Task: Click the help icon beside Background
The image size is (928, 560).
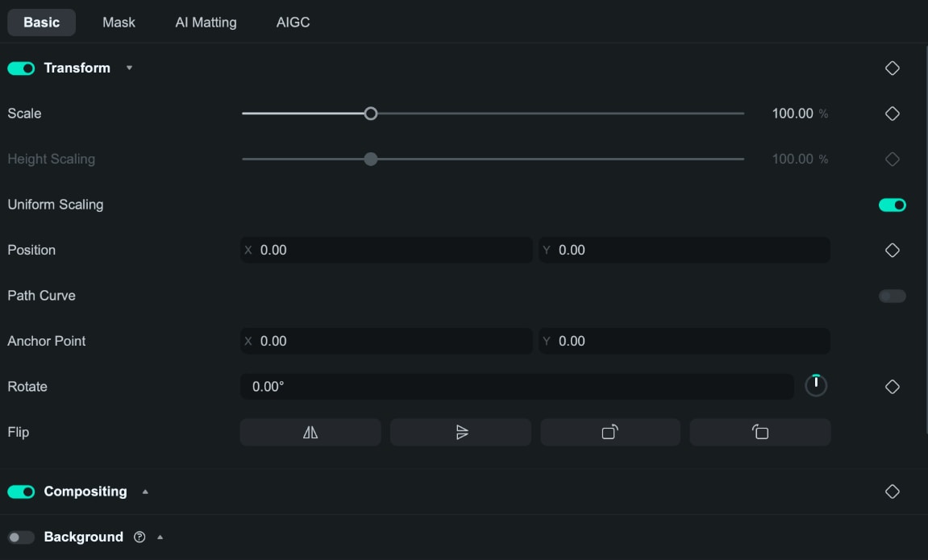Action: [x=139, y=537]
